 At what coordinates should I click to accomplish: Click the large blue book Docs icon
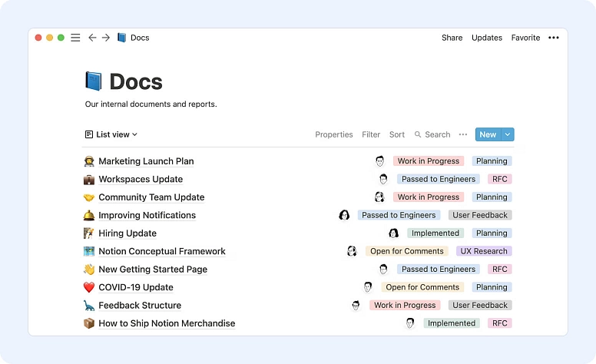coord(93,81)
